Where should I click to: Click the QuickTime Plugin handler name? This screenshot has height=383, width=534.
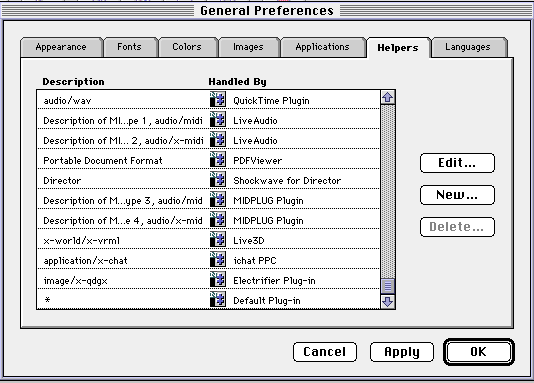[x=271, y=101]
